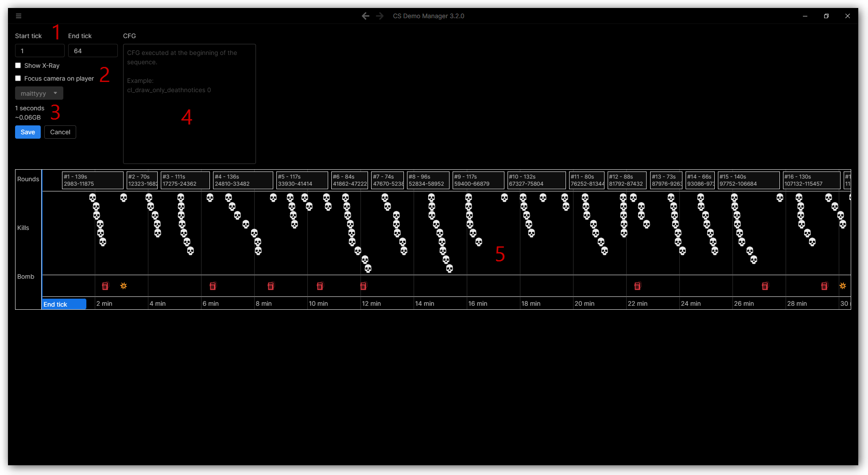The width and height of the screenshot is (868, 475).
Task: Select round #15 - 140s block
Action: (x=749, y=180)
